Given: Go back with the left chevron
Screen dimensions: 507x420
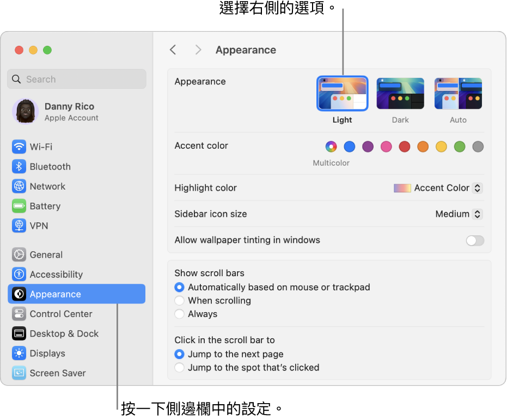Looking at the screenshot, I should (173, 50).
